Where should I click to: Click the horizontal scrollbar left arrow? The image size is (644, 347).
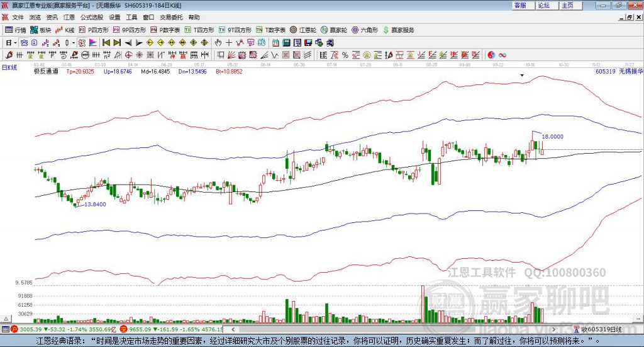[233, 329]
